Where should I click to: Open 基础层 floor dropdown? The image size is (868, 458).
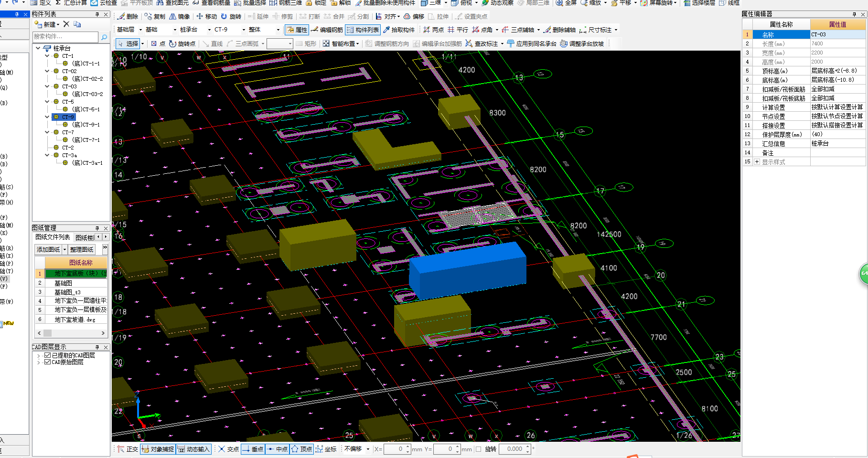coord(140,30)
